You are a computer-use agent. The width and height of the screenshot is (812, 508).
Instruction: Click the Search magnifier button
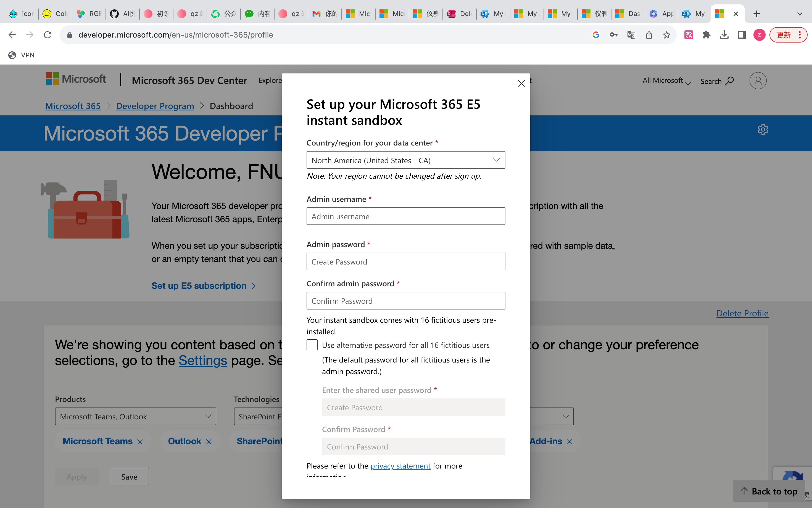[x=717, y=81]
